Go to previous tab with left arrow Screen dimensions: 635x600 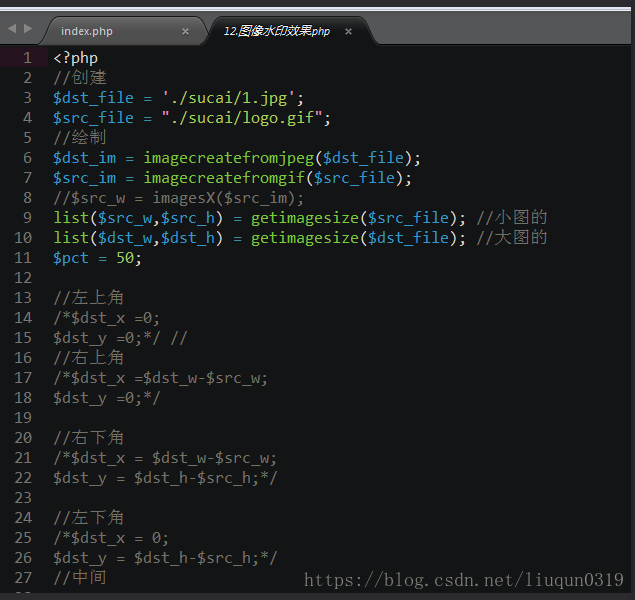tap(12, 28)
